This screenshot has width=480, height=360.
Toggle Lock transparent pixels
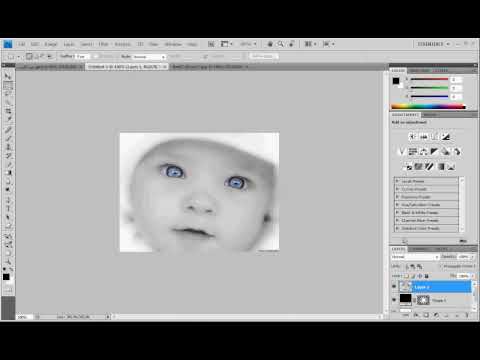click(407, 276)
